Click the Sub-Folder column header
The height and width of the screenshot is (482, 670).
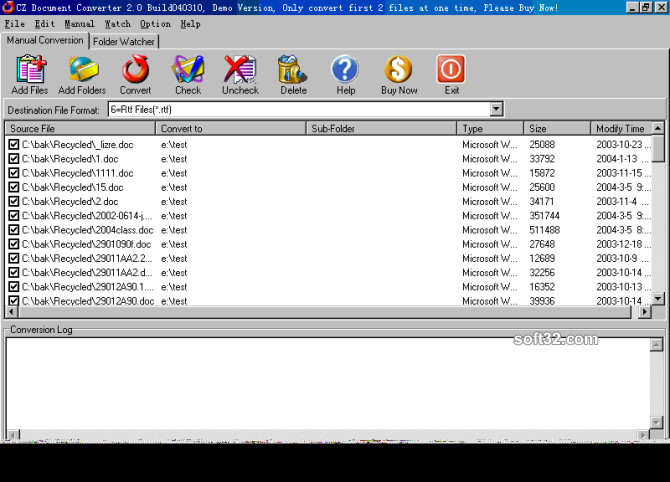tap(381, 129)
